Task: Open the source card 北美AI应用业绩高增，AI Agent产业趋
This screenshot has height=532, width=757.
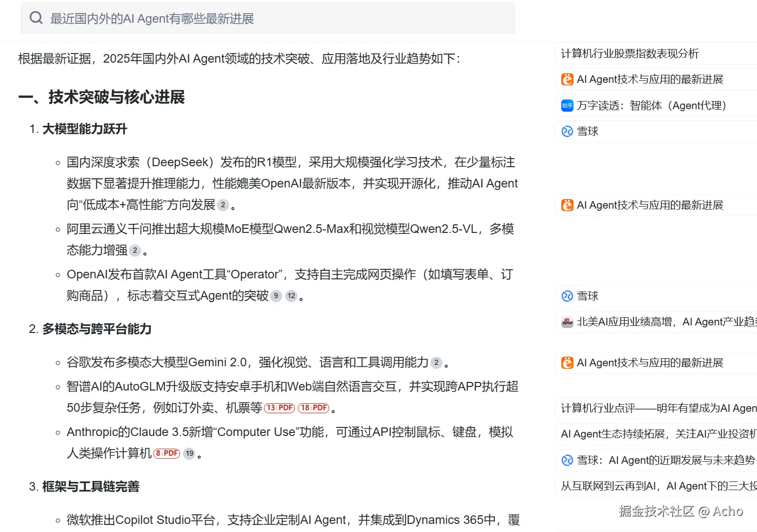Action: click(656, 322)
